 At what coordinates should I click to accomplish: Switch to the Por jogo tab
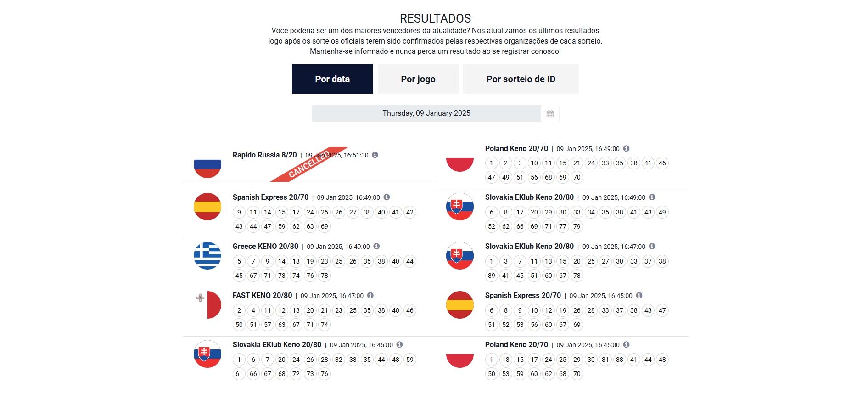tap(418, 79)
